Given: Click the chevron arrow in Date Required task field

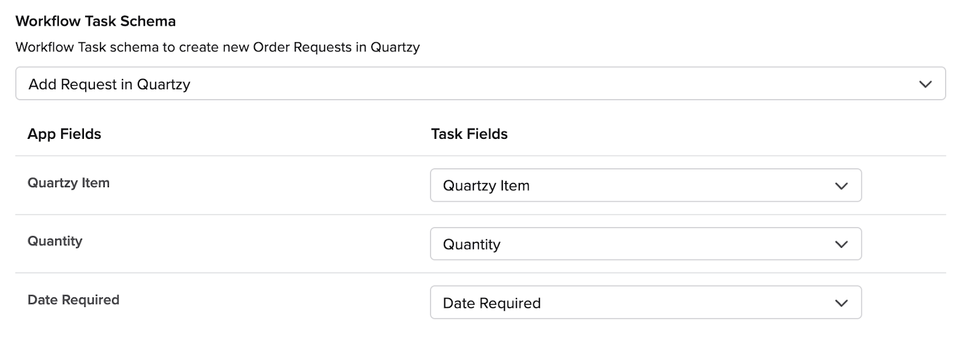Looking at the screenshot, I should 841,303.
